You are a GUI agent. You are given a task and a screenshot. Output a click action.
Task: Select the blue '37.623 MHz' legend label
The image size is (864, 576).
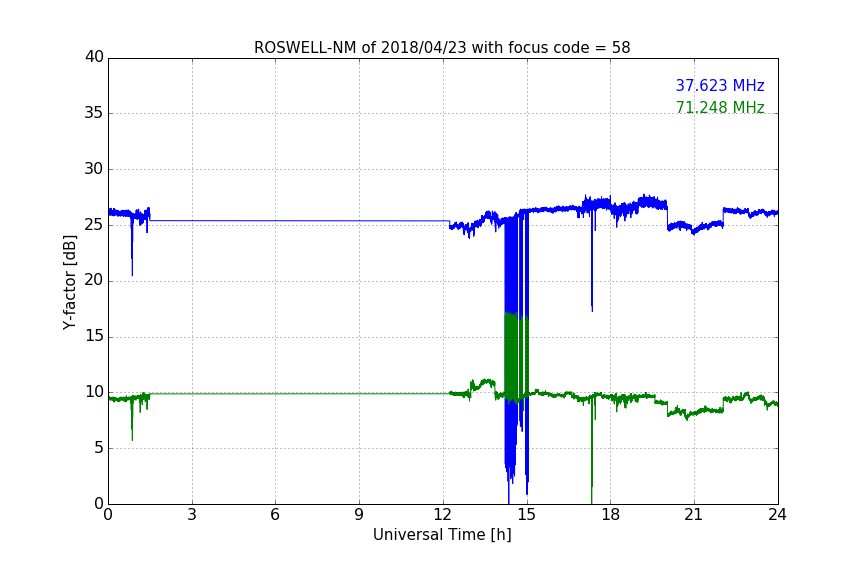(x=720, y=85)
